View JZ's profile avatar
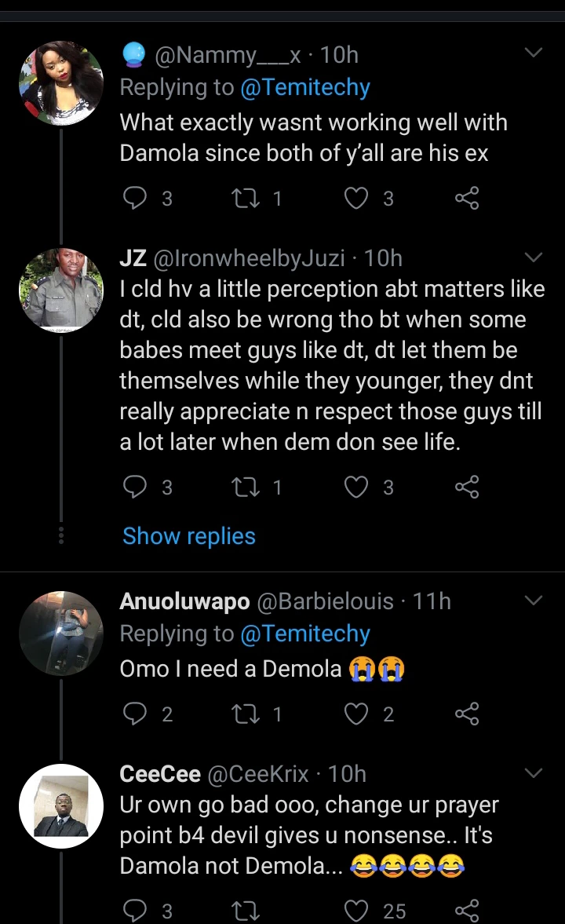The height and width of the screenshot is (924, 565). click(61, 290)
